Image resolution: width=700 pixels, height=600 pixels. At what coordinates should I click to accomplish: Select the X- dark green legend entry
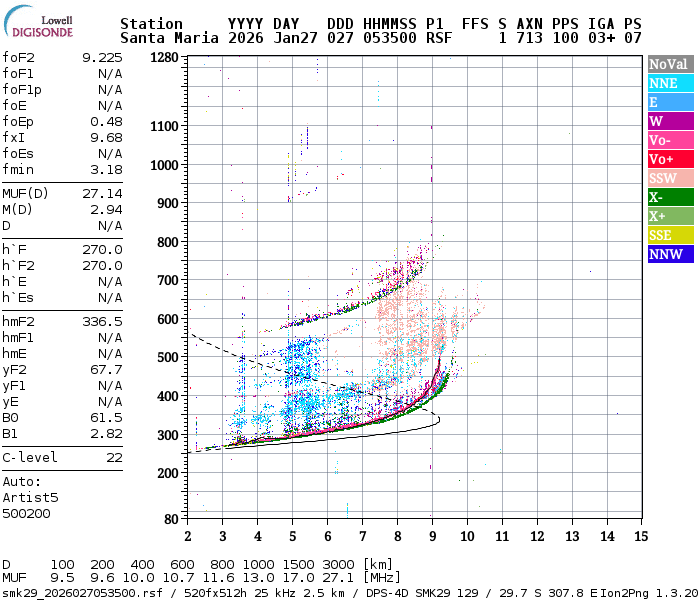click(x=669, y=197)
